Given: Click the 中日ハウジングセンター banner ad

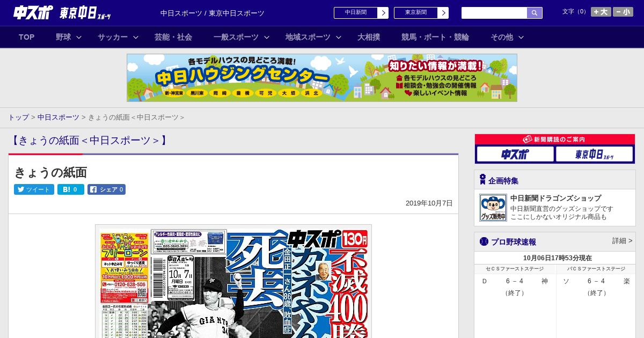Looking at the screenshot, I should coord(322,78).
